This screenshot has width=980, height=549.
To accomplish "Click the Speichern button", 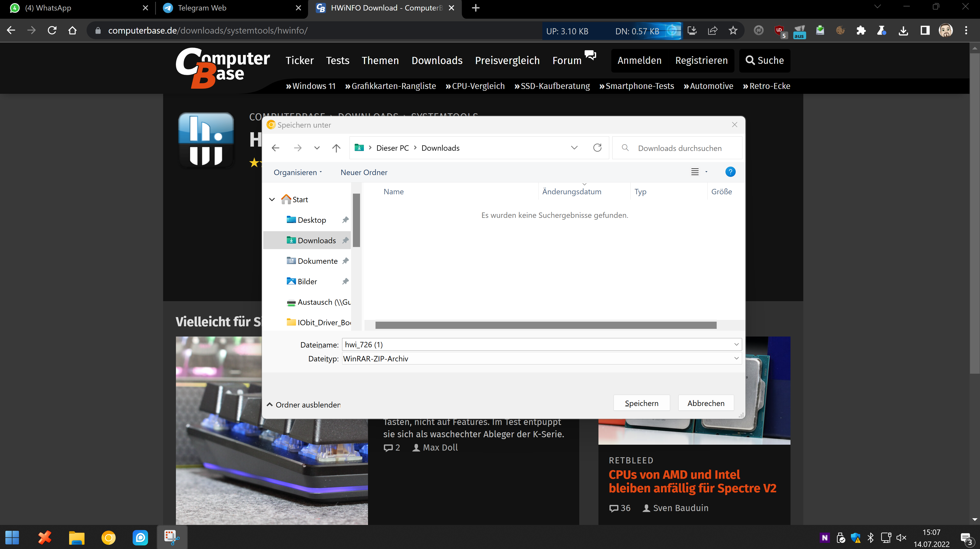I will tap(641, 403).
